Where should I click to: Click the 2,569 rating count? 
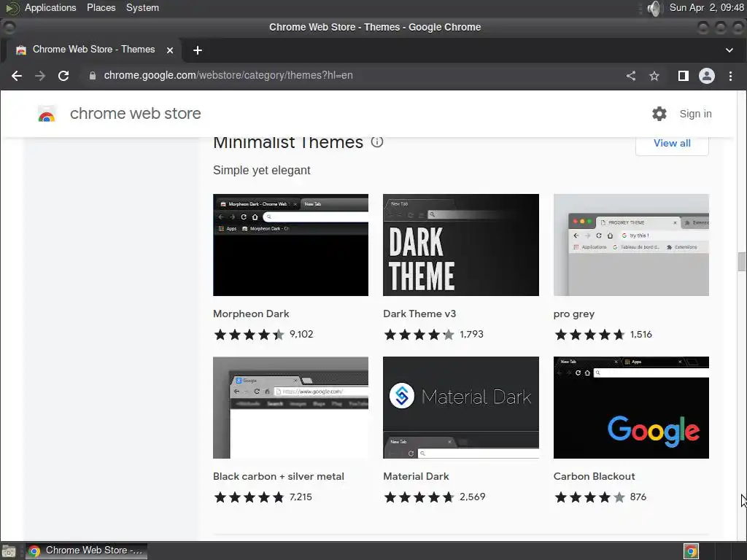tap(473, 497)
